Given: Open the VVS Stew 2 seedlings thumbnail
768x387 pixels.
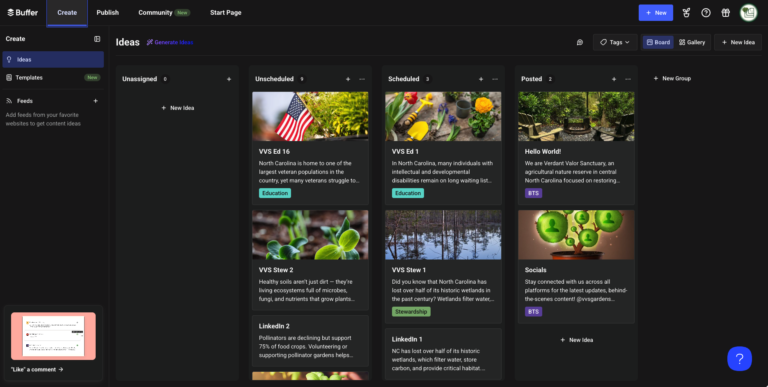Looking at the screenshot, I should pos(310,235).
